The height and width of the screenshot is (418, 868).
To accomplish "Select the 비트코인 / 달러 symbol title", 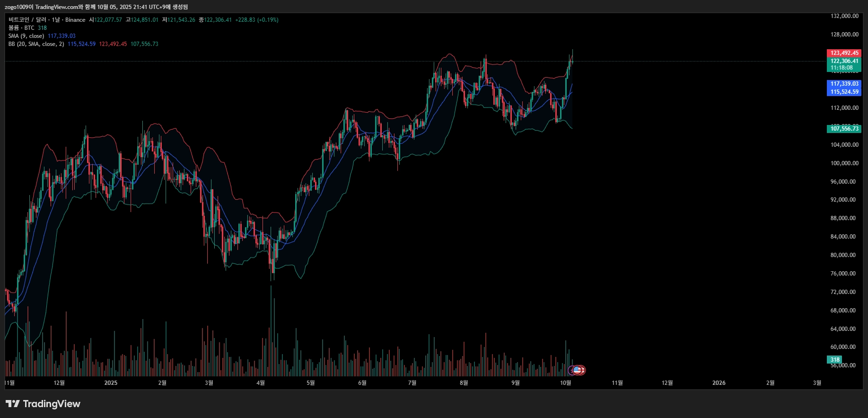I will tap(27, 20).
